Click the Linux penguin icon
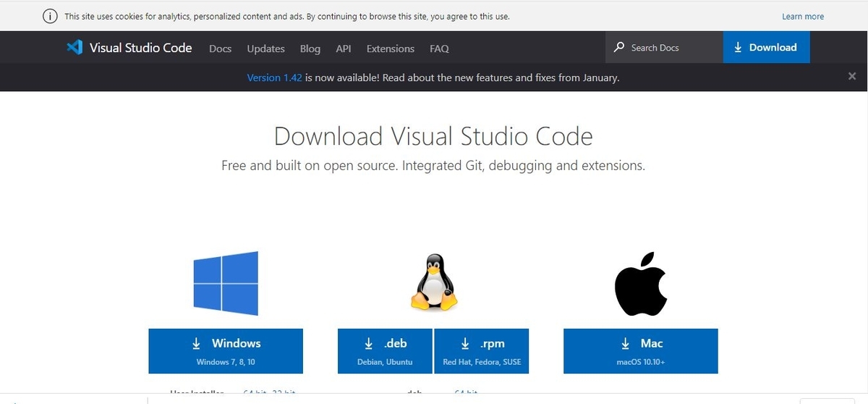 434,282
